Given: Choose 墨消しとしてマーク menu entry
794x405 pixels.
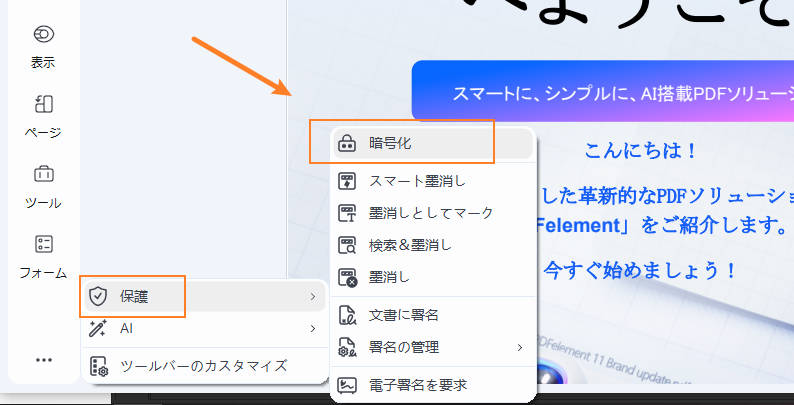Looking at the screenshot, I should pos(433,213).
